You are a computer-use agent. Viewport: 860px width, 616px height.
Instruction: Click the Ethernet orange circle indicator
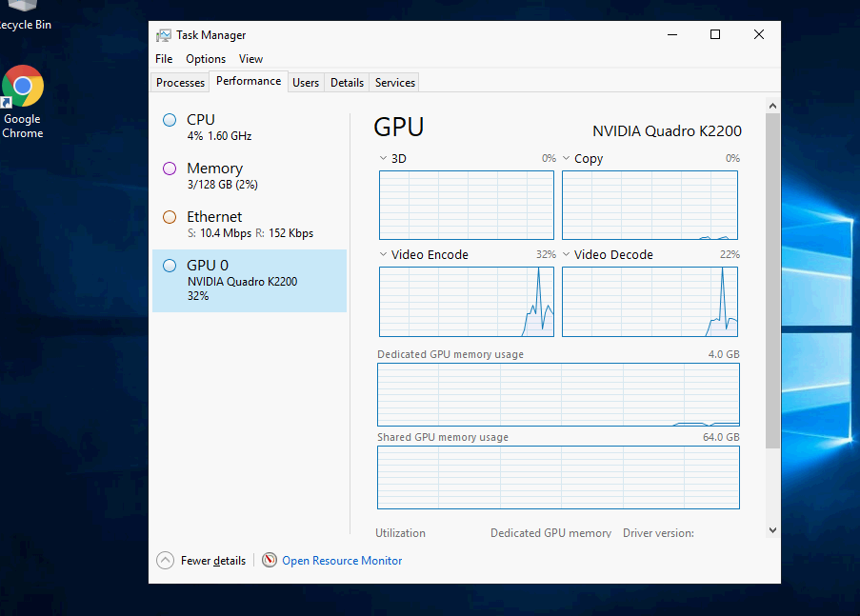[x=170, y=217]
